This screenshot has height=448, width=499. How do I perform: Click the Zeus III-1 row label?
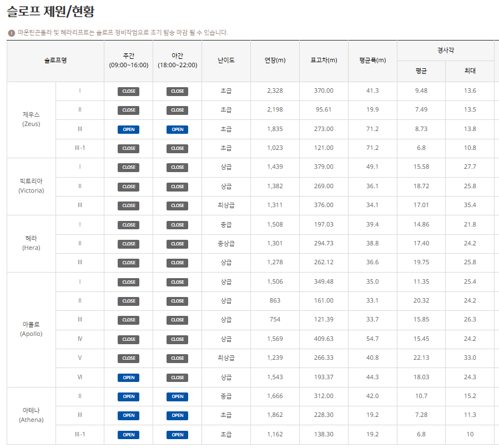(x=80, y=148)
